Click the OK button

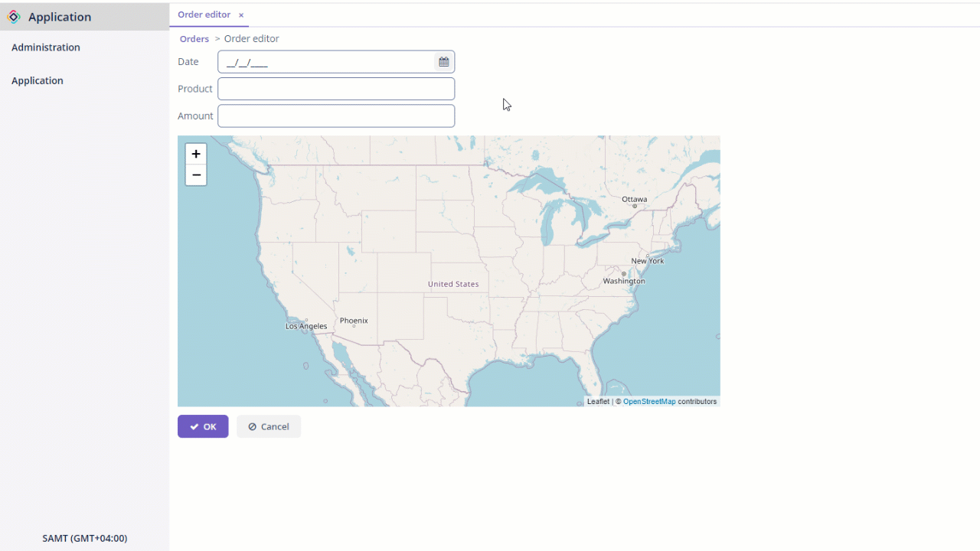pos(203,426)
